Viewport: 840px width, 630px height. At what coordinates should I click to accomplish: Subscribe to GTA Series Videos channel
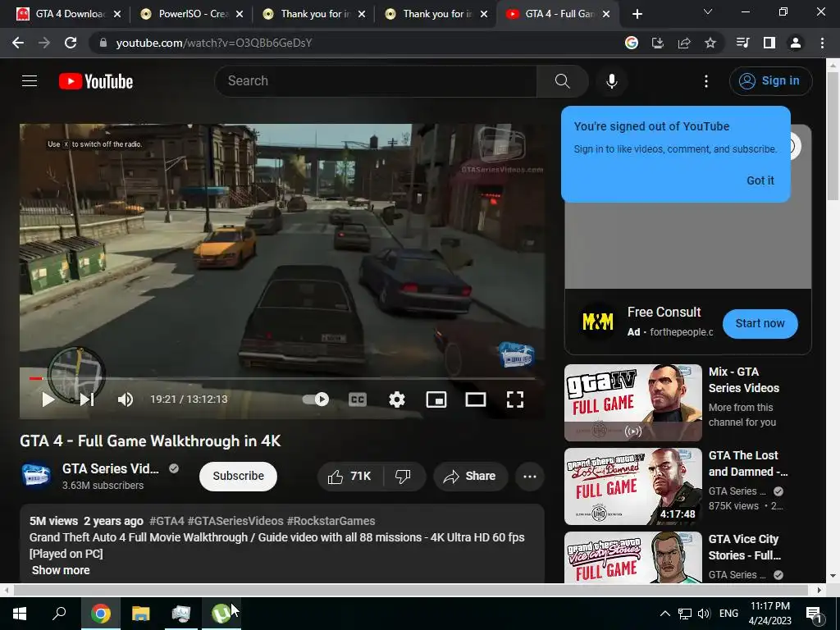point(238,476)
